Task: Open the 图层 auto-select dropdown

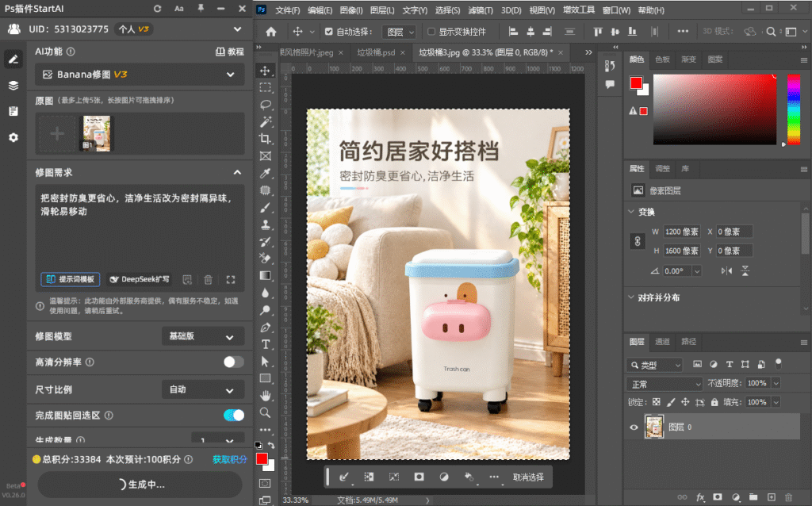Action: tap(399, 32)
